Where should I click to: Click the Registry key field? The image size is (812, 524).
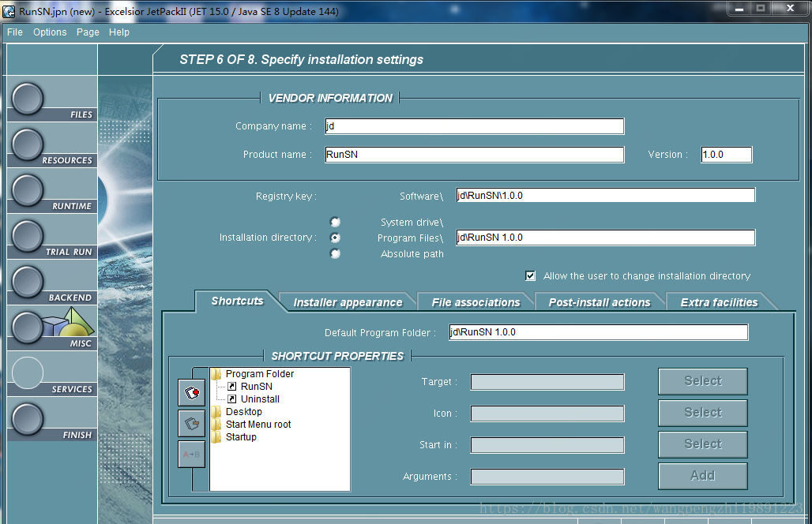pyautogui.click(x=605, y=196)
